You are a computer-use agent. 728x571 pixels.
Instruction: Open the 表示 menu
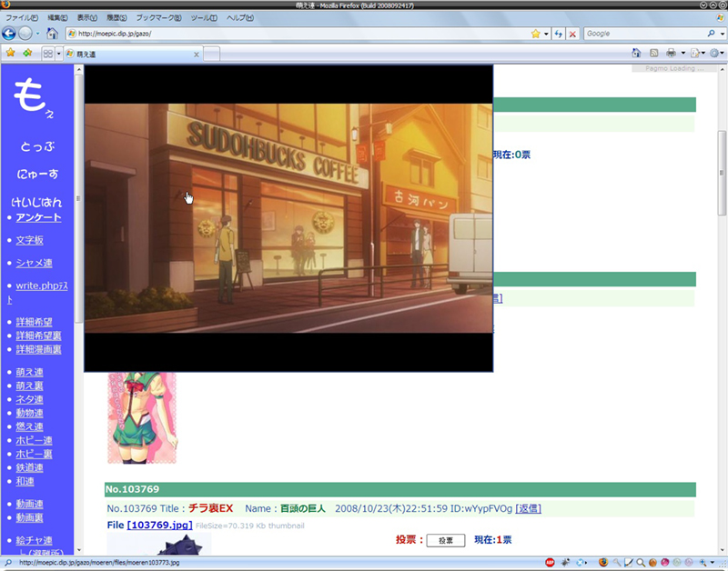click(x=86, y=17)
